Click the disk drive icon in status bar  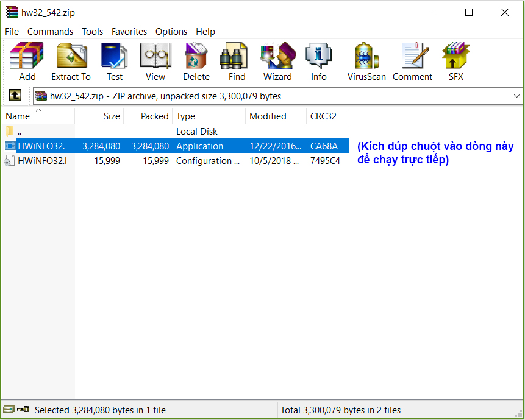[9, 409]
